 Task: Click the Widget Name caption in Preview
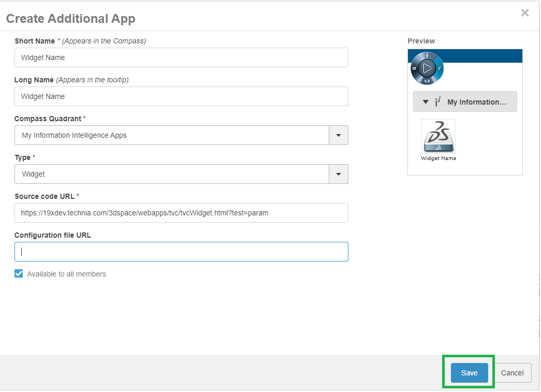pos(438,158)
